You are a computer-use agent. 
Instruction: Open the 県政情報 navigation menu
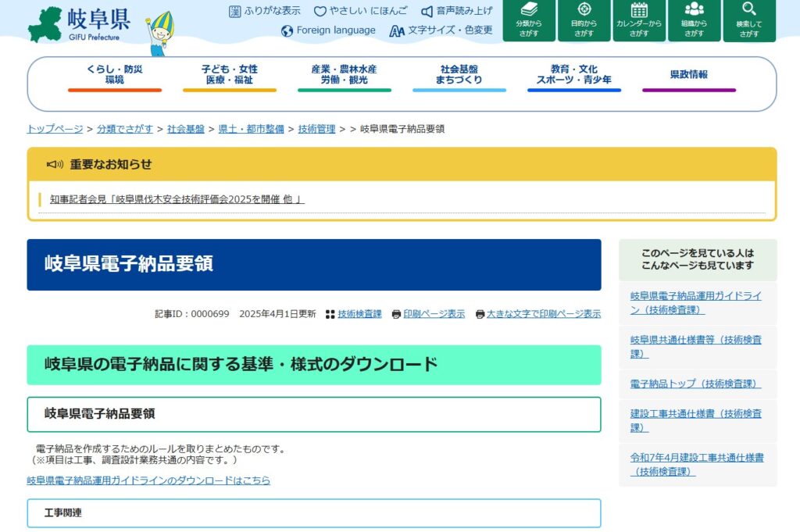pyautogui.click(x=689, y=75)
